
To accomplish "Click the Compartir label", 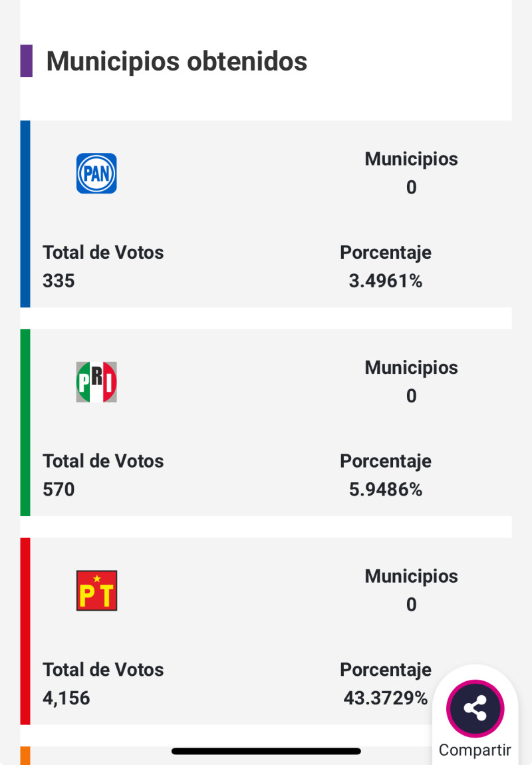I will (x=475, y=750).
